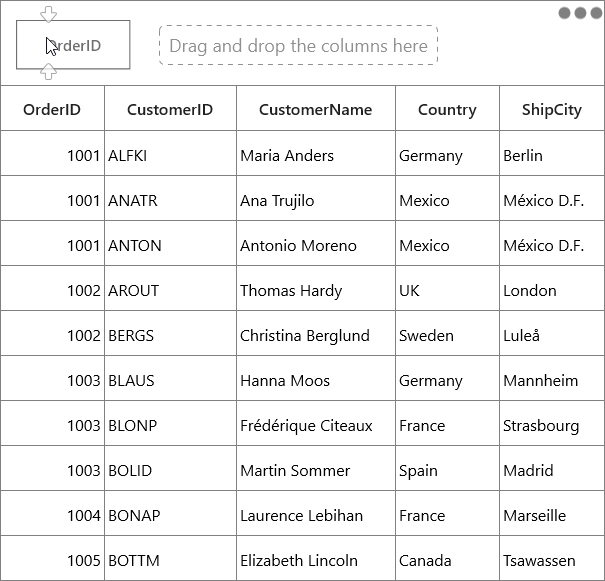
Task: Click the up arrow drop indicator
Action: pyautogui.click(x=49, y=71)
